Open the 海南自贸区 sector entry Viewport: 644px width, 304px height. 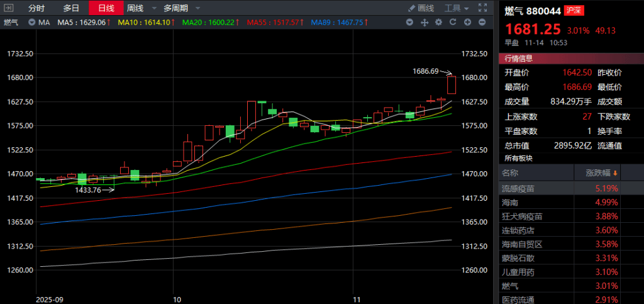point(522,244)
